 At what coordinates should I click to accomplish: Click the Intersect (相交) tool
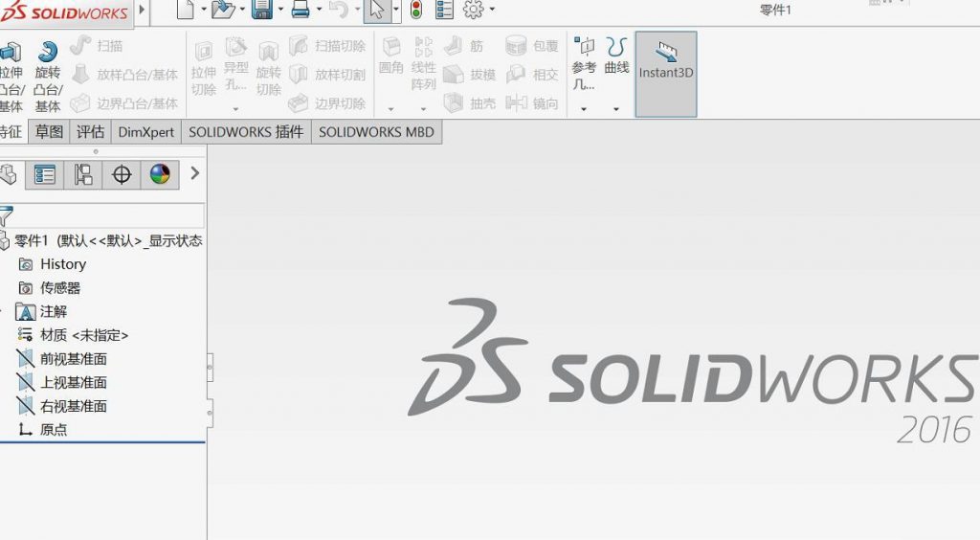click(532, 75)
